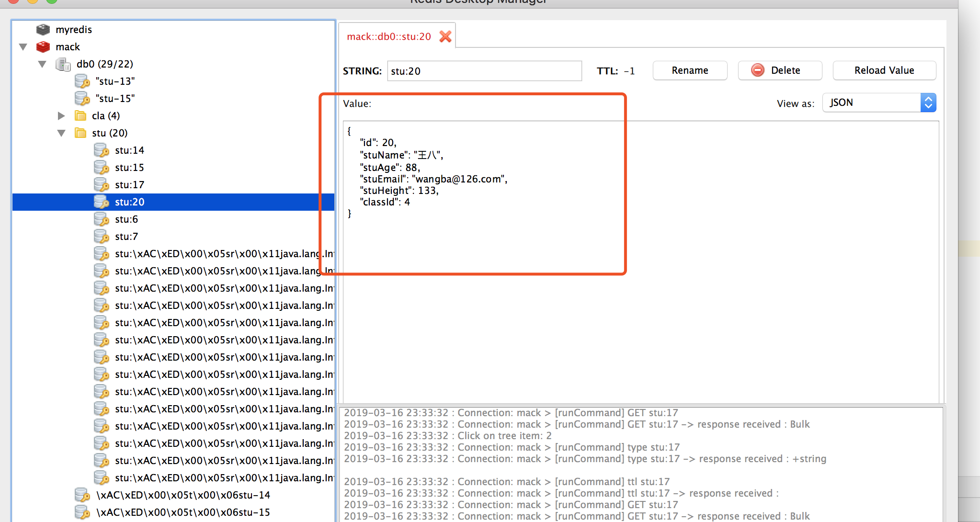
Task: Click the key icon next to stu:14
Action: (x=102, y=150)
